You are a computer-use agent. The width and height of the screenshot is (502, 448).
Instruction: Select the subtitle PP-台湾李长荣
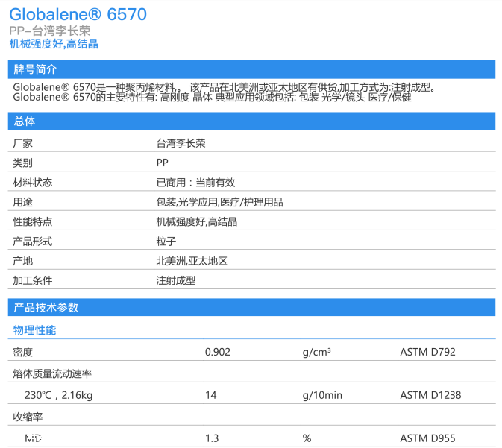click(x=50, y=31)
